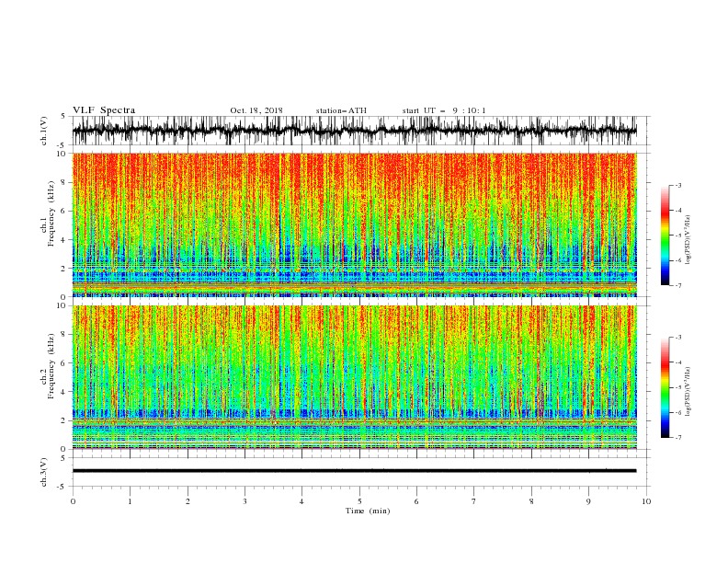This screenshot has height=563, width=728.
Task: Click the "5" tick of ch.1(V) axis
Action: tap(63, 116)
